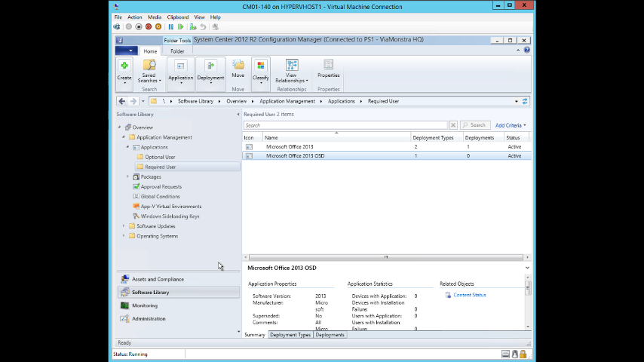Open the Add Criteria dropdown

511,125
